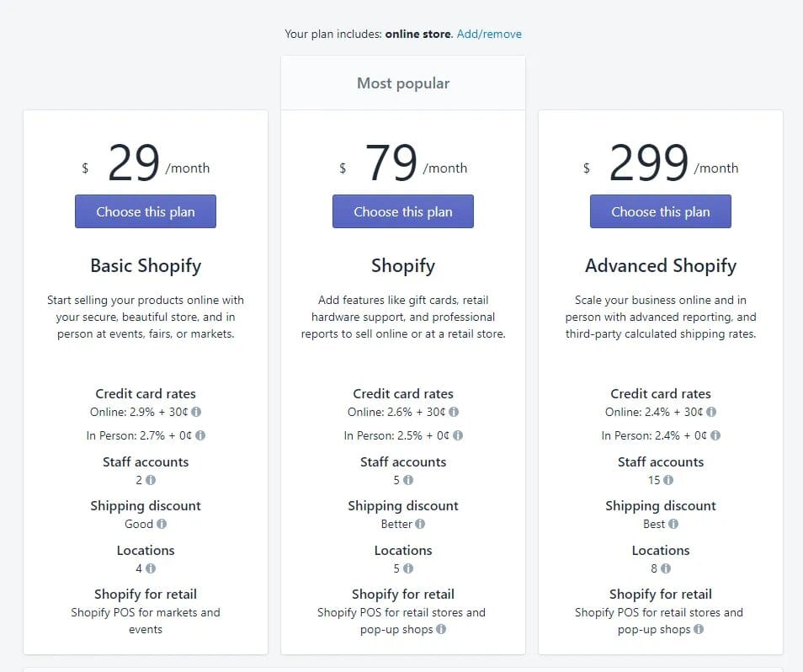Click info icon beside Basic staff accounts 2
Viewport: 803px width, 672px height.
coord(151,480)
